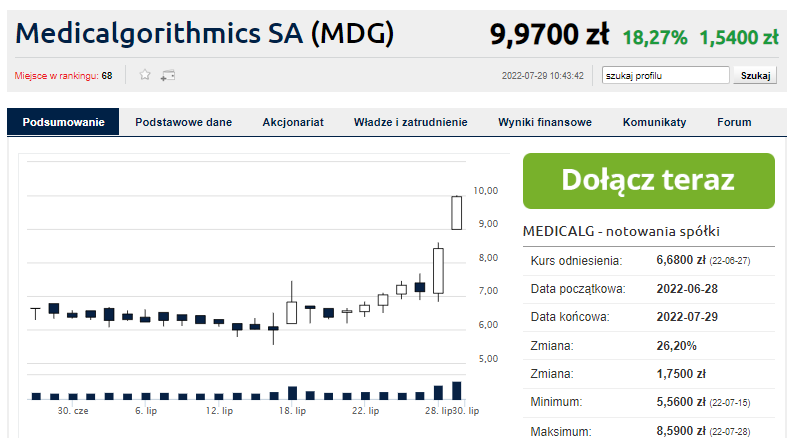This screenshot has height=438, width=790.
Task: Click the Miejsce w rankingu link
Action: tap(56, 76)
